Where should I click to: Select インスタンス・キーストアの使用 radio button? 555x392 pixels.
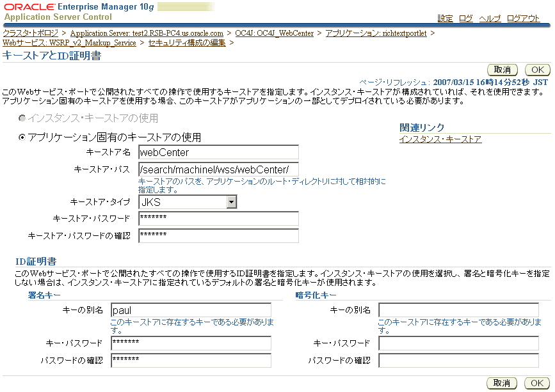(x=22, y=118)
